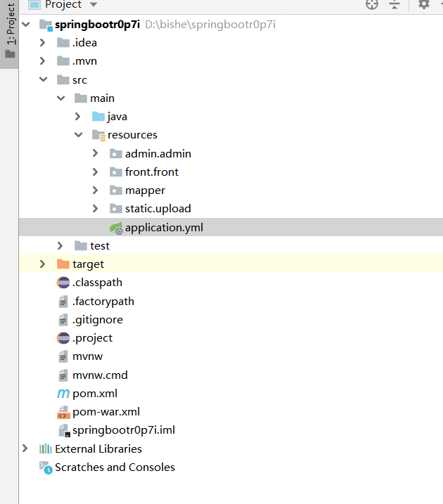
Task: Collapse the src folder
Action: click(43, 80)
